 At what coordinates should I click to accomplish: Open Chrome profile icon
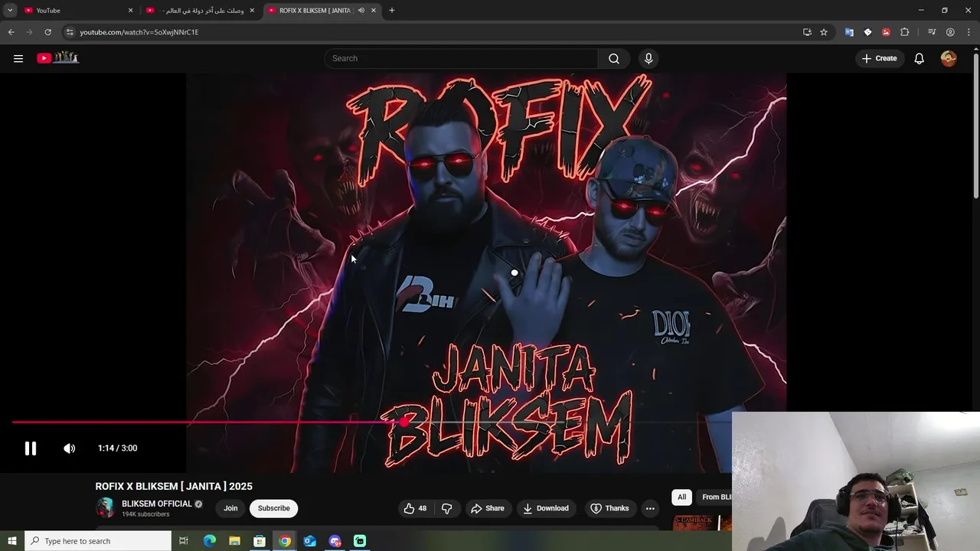pos(950,32)
